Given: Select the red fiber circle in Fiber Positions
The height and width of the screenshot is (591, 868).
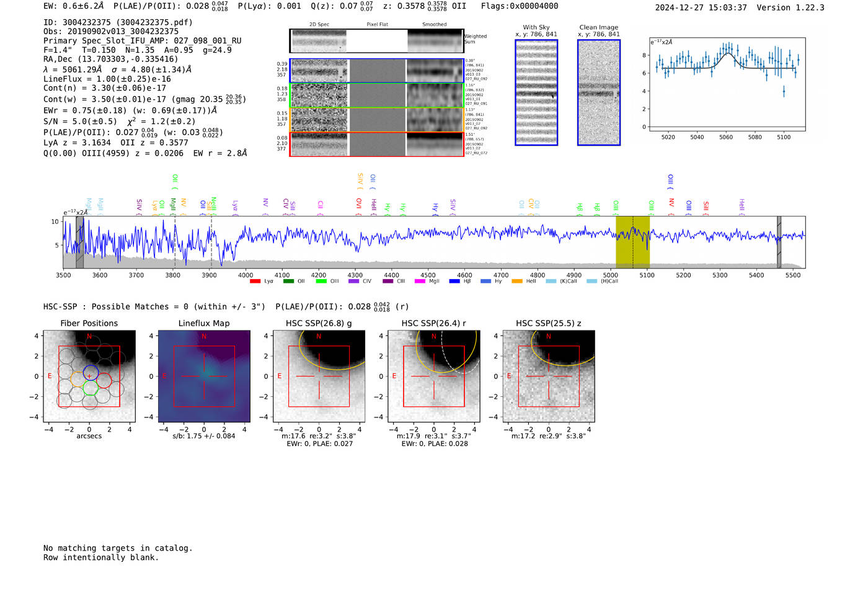Looking at the screenshot, I should pos(104,380).
